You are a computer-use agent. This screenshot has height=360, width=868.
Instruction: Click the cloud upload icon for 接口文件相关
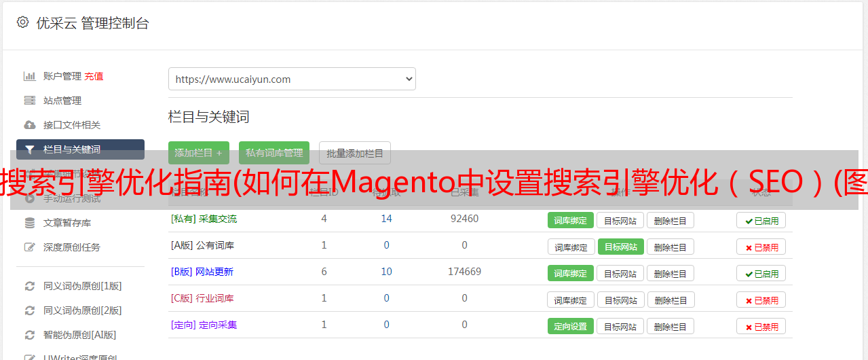[30, 125]
